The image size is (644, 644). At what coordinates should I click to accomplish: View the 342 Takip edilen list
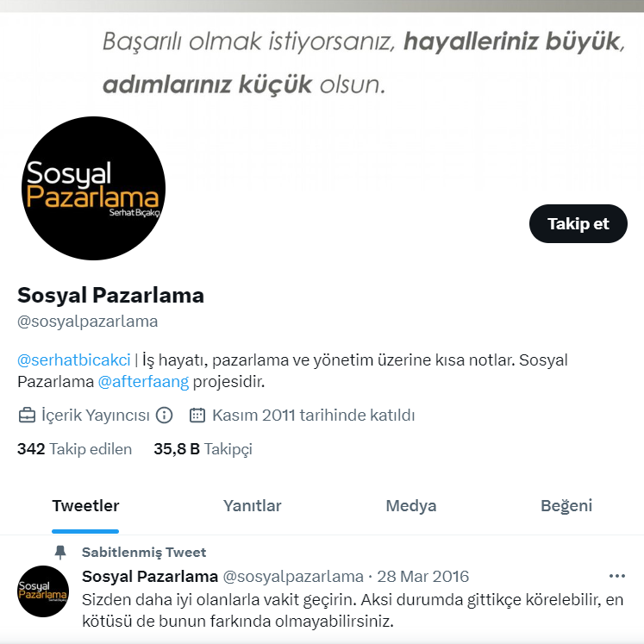[x=74, y=449]
